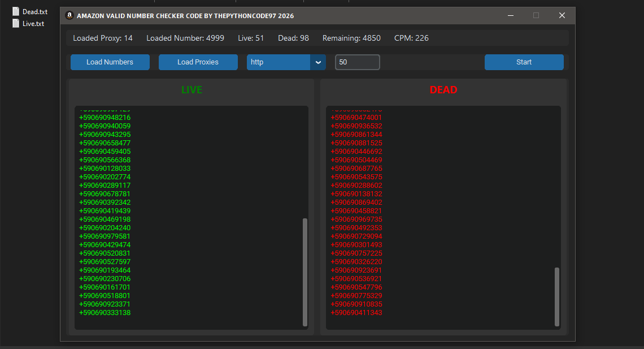
Task: Select live number +590690202774
Action: [x=105, y=177]
